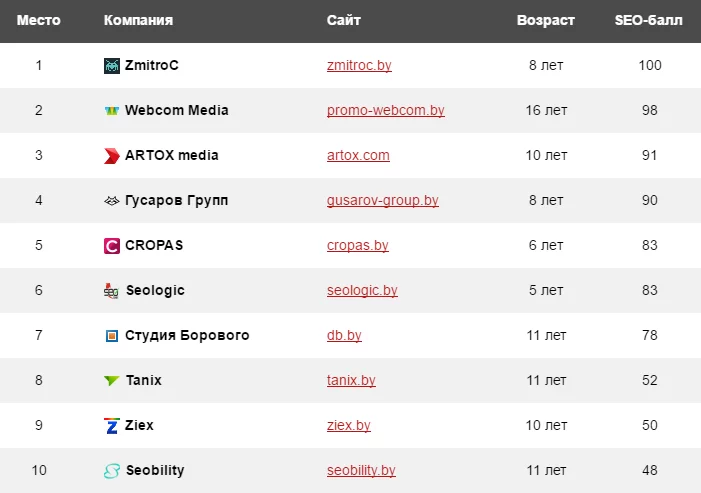Click the pink CROPAS logo icon
This screenshot has width=701, height=493.
click(112, 246)
